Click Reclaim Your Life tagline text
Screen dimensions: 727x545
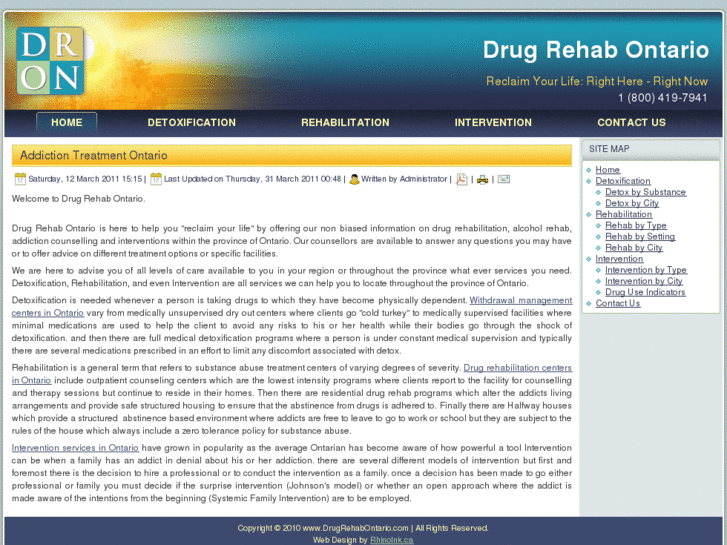pyautogui.click(x=597, y=82)
